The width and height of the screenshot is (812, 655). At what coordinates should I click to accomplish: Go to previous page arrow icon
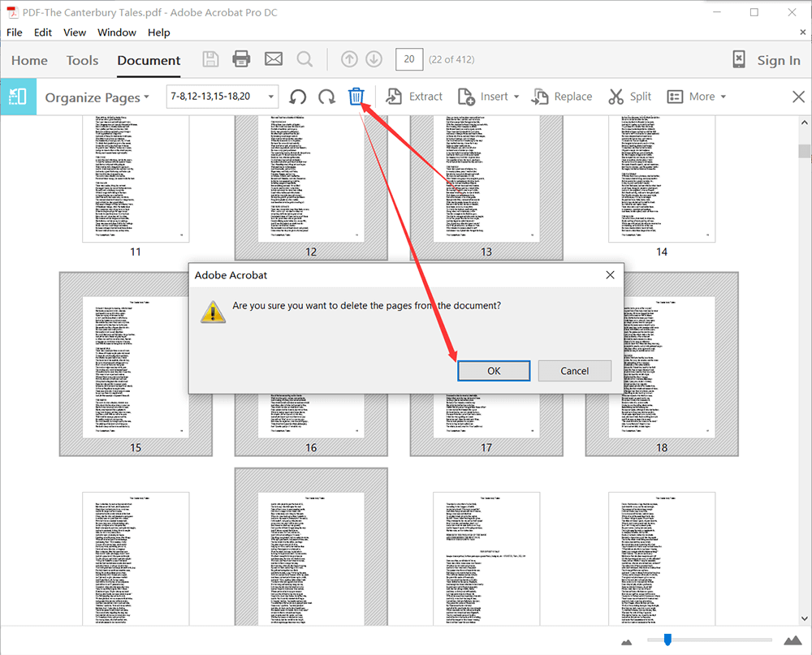click(x=349, y=59)
